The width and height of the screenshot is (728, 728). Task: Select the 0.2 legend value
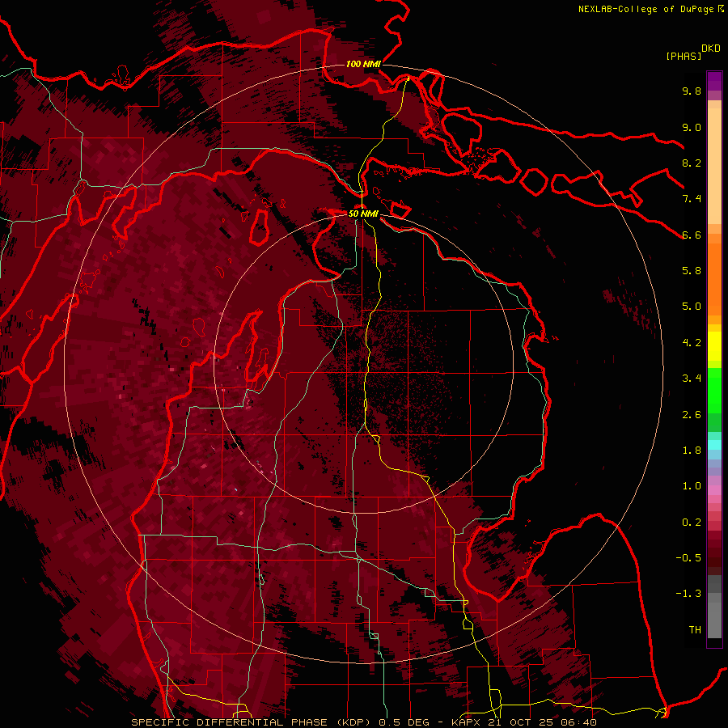tap(692, 523)
